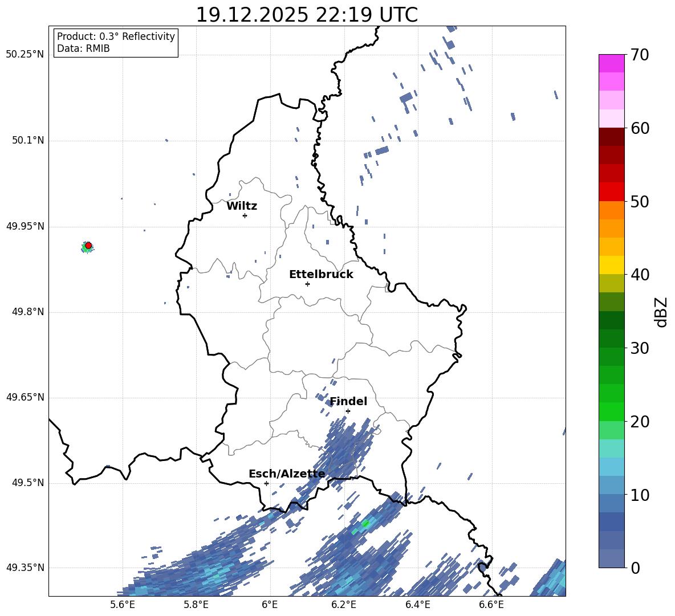This screenshot has height=616, width=675.
Task: Click the colorbar tick label 70
Action: [640, 55]
